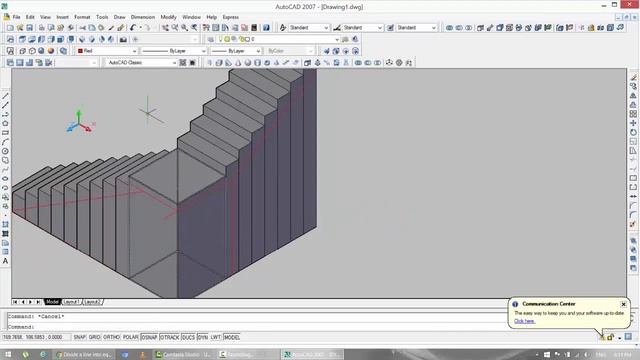Click the 'Click here' Communication Center link
This screenshot has width=640, height=360.
[524, 321]
